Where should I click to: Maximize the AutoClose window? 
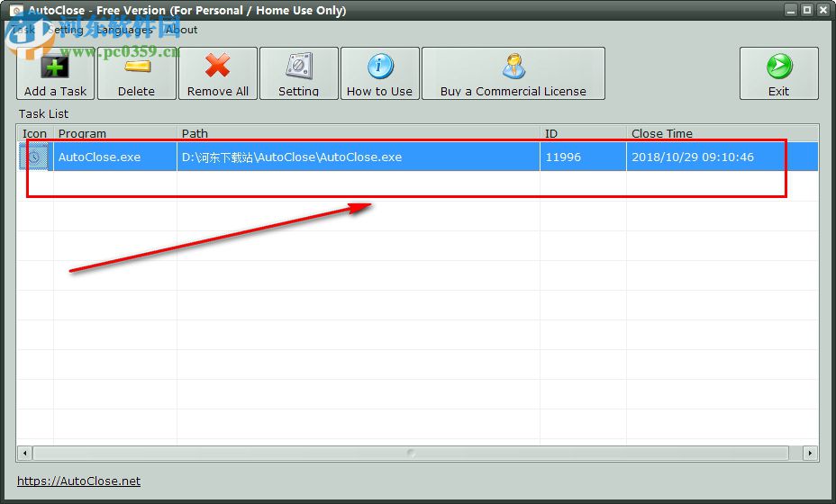807,10
